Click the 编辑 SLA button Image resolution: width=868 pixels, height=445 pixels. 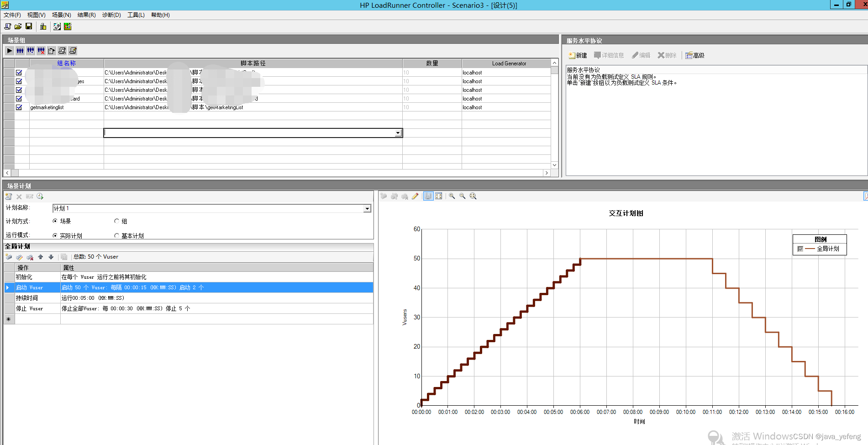point(641,55)
